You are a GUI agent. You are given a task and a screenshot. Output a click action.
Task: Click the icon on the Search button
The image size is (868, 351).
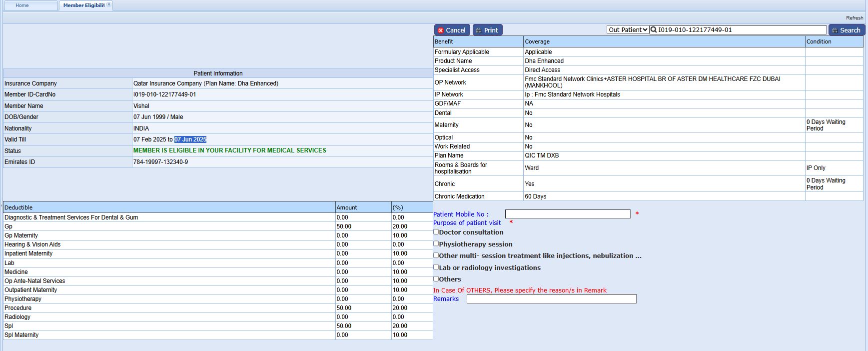[x=835, y=30]
